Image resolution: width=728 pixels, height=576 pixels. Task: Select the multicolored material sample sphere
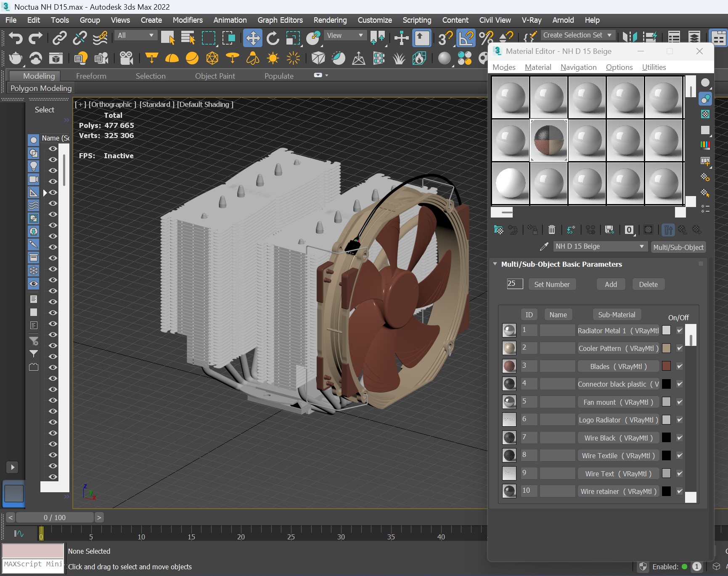coord(549,141)
